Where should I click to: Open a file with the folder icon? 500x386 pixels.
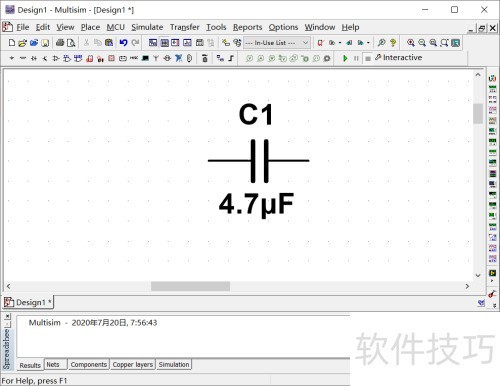(22, 43)
